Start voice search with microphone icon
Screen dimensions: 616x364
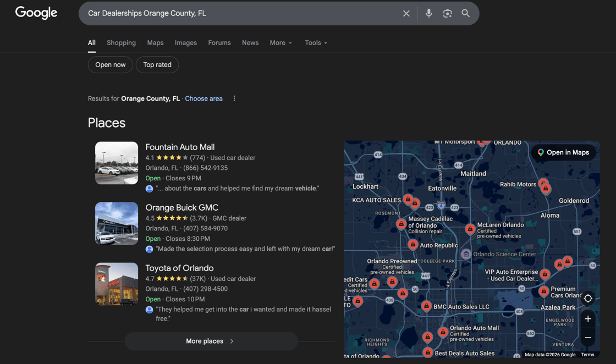coord(428,13)
